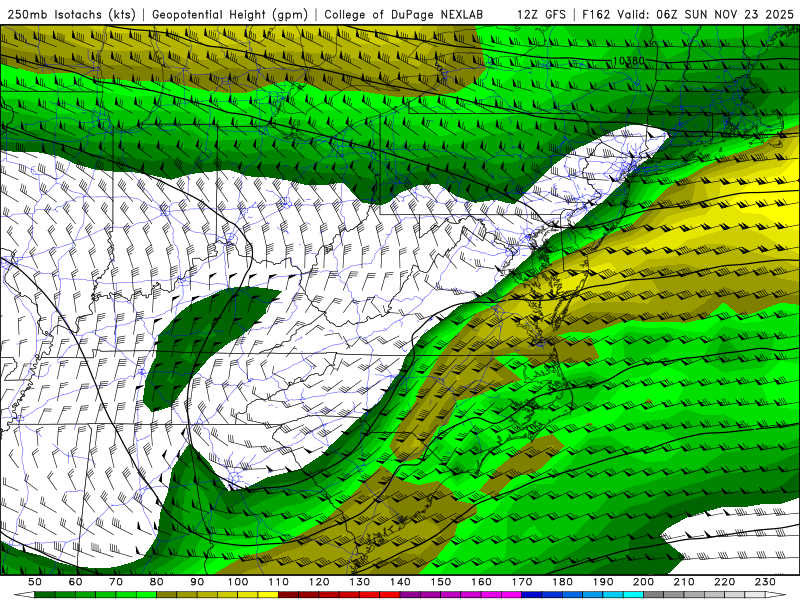Click the '190' value on the colorbar scale
800x600 pixels.
coord(603,582)
